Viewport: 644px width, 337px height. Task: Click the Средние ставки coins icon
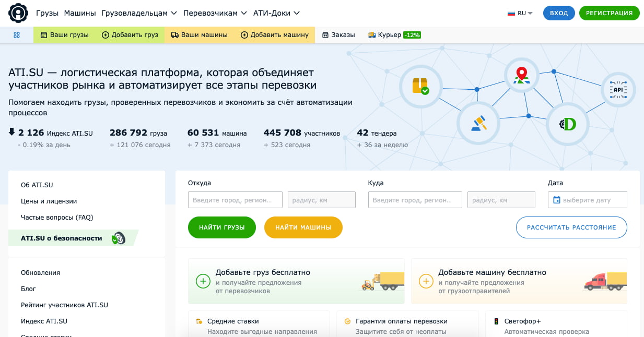pos(199,321)
